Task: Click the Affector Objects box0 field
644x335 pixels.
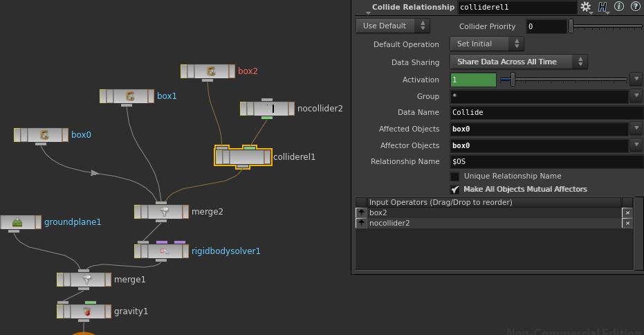Action: point(539,145)
